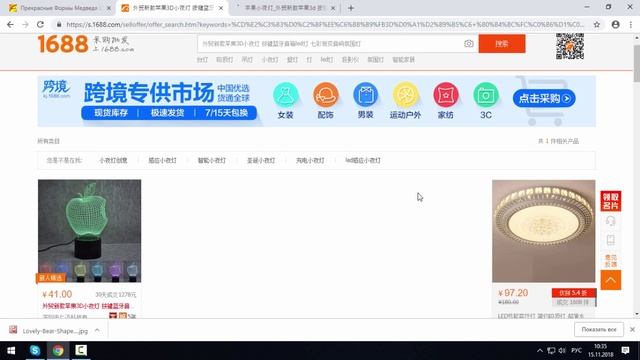Open the 女装 category icon in banner
Screen dimensions: 640x360
click(x=286, y=95)
